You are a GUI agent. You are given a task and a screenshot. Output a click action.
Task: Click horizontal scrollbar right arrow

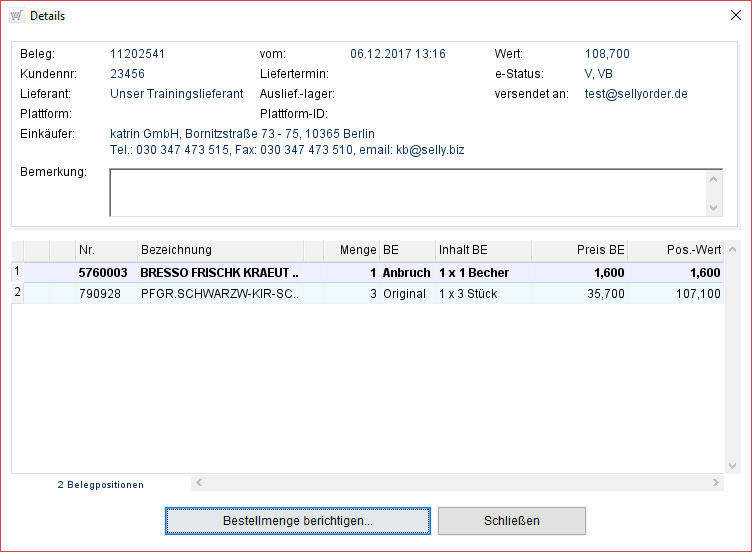(x=716, y=484)
